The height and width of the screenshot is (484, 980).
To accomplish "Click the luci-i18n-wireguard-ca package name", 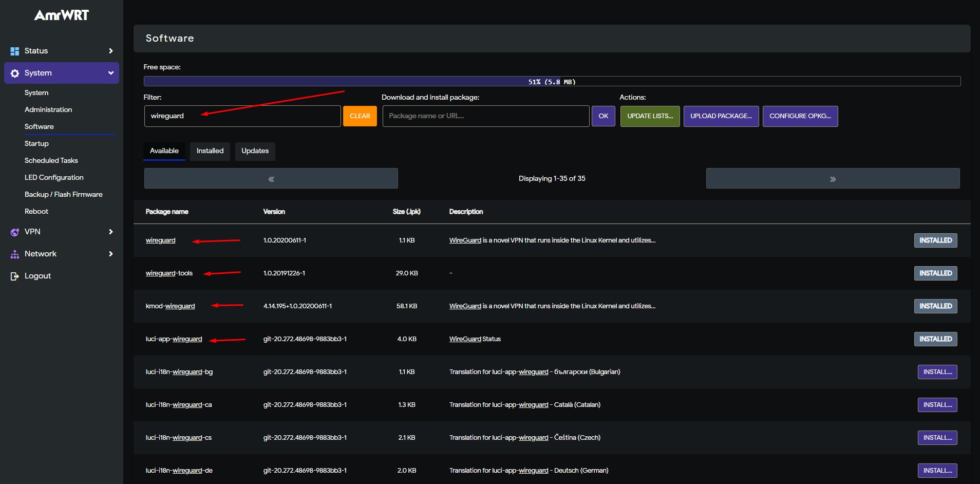I will coord(178,405).
